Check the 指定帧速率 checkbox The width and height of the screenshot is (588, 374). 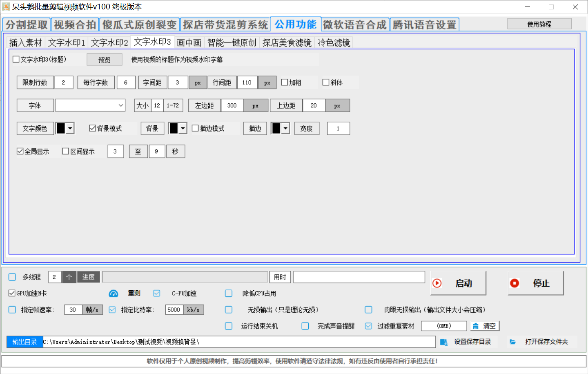(12, 309)
